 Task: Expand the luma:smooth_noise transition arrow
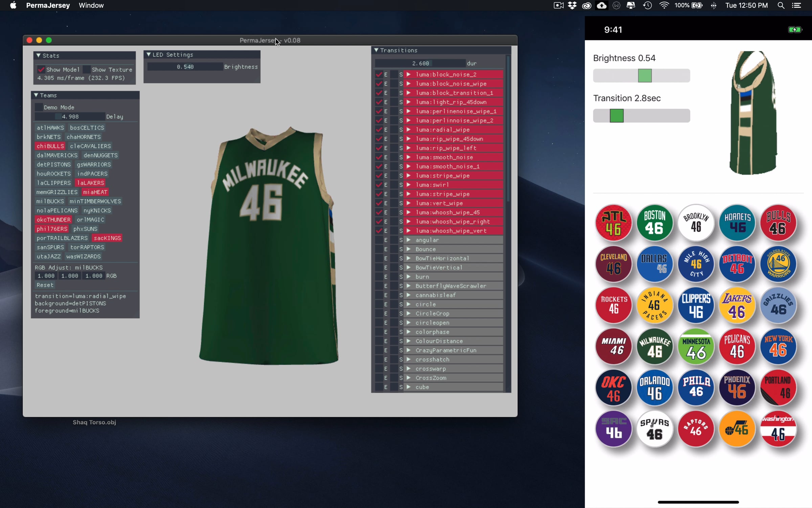point(408,157)
